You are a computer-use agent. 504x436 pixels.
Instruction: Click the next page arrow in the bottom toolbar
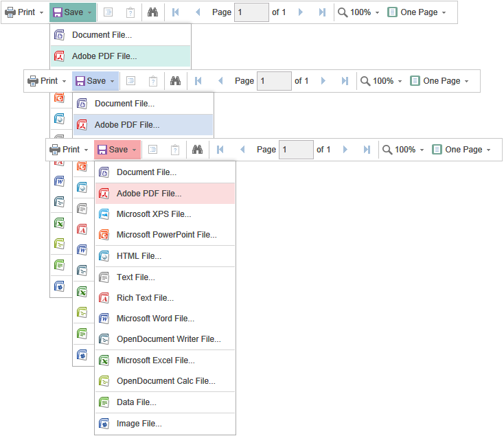345,150
